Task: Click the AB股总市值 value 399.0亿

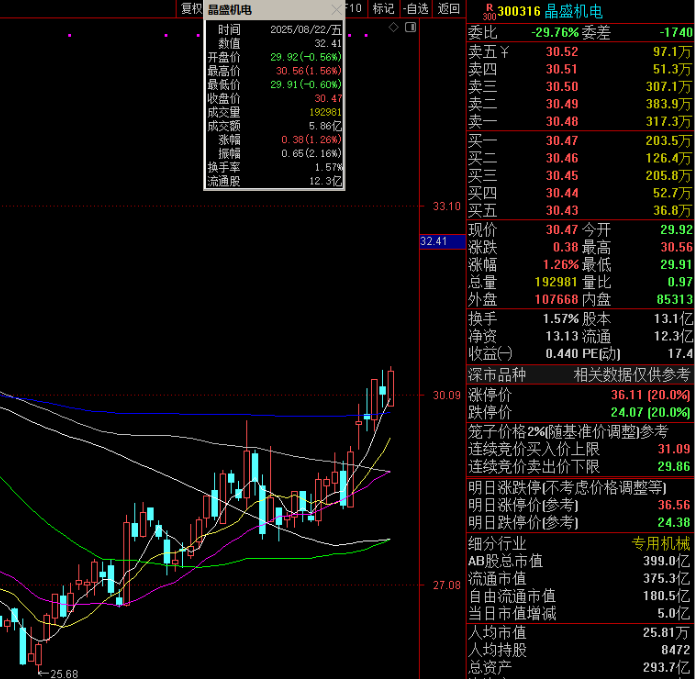Action: coord(667,561)
